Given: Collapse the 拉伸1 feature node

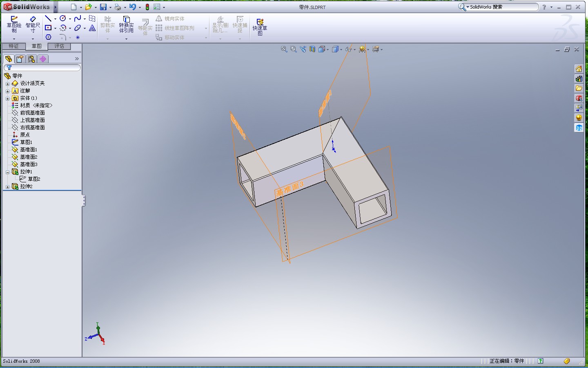Looking at the screenshot, I should (7, 172).
